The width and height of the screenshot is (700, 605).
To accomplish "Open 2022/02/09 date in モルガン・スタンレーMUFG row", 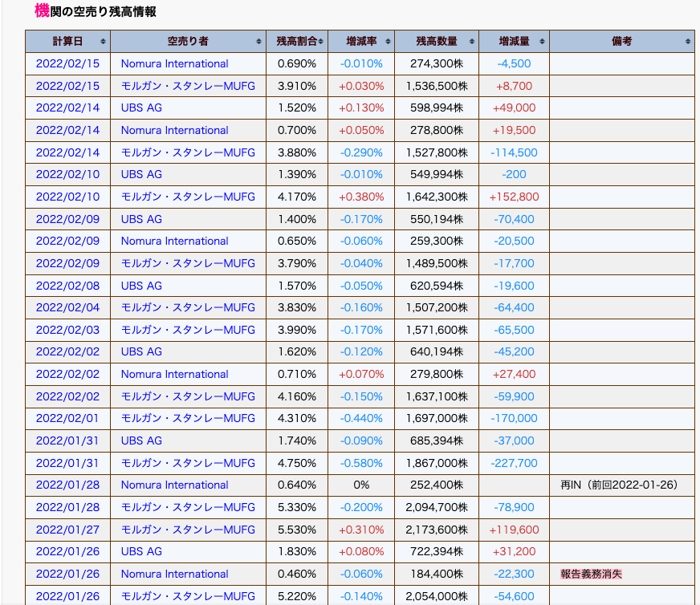I will click(68, 263).
